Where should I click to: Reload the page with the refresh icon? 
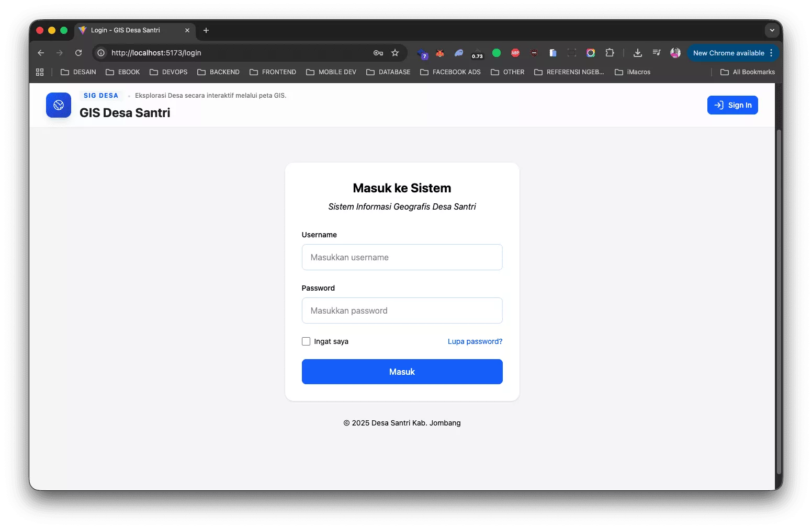[78, 53]
